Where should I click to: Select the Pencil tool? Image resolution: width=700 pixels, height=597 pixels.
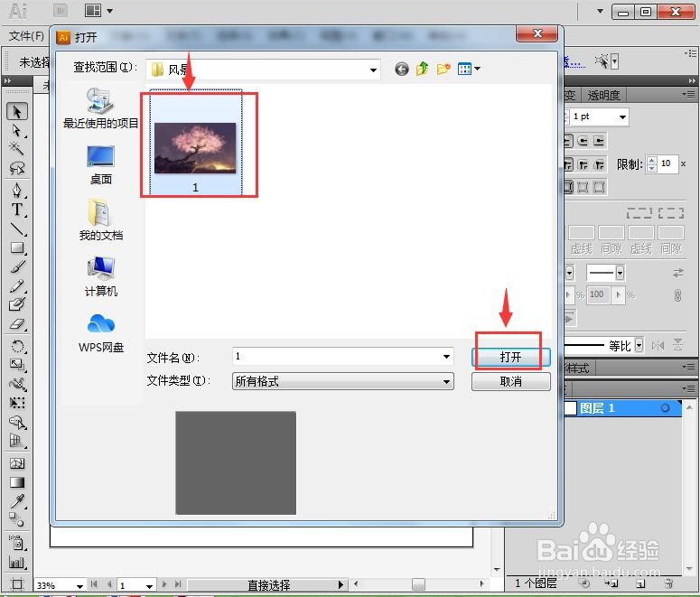point(17,285)
